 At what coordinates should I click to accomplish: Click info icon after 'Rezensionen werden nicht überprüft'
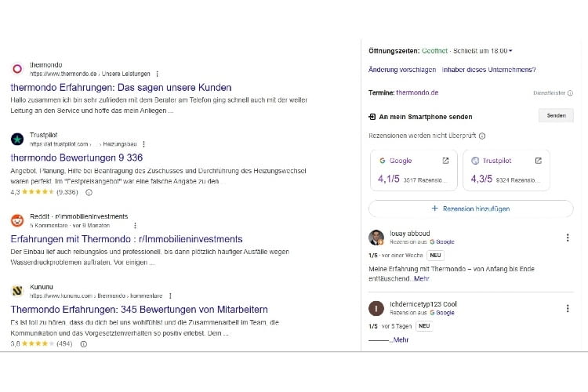(482, 136)
